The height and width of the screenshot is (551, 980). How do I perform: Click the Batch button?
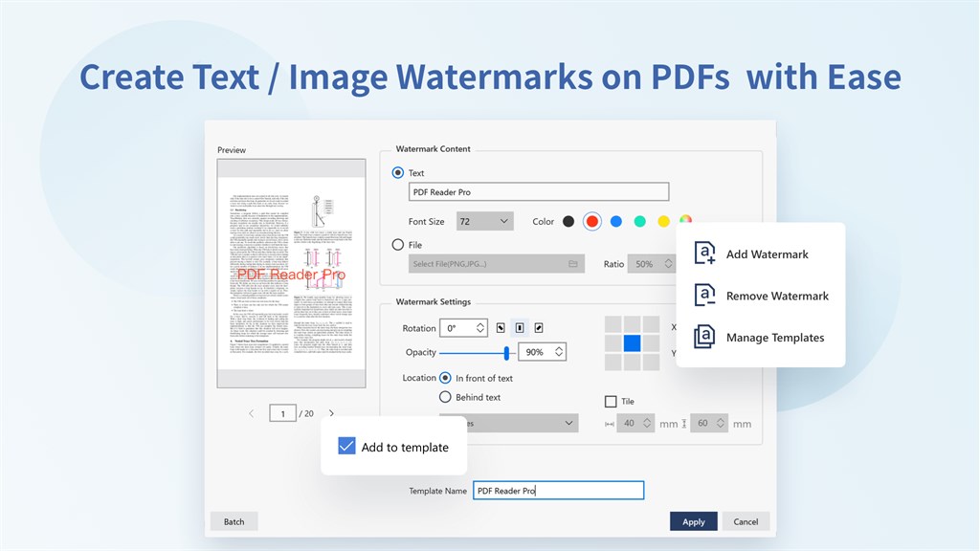[234, 521]
